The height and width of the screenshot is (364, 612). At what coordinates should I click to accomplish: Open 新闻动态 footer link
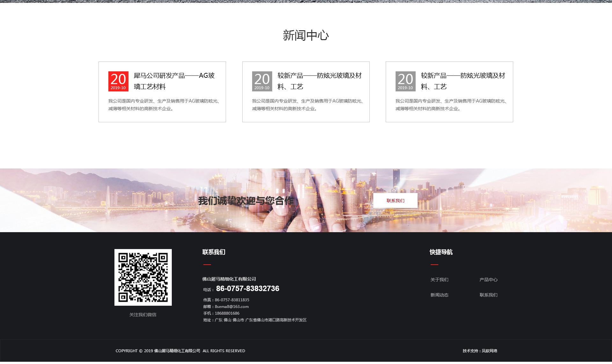[x=439, y=295]
